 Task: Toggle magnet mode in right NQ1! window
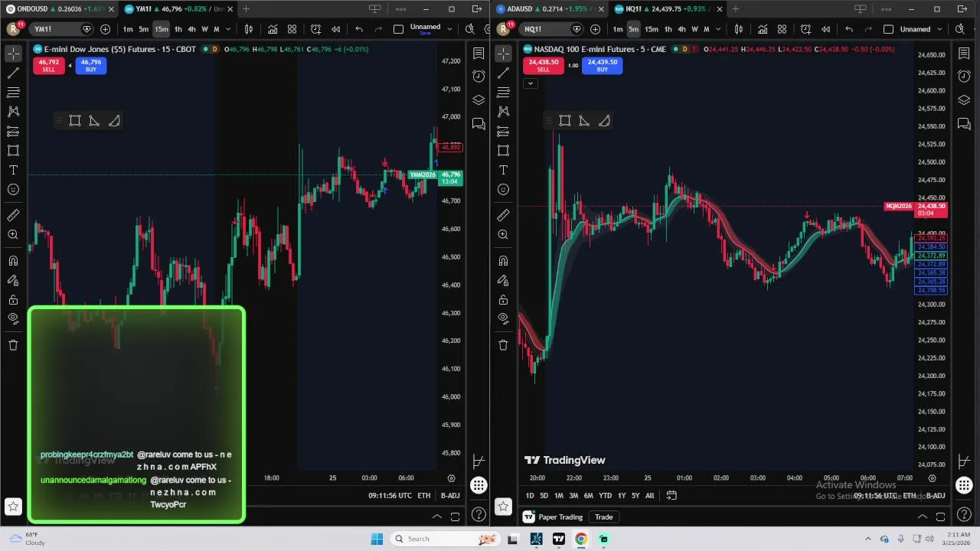tap(503, 262)
